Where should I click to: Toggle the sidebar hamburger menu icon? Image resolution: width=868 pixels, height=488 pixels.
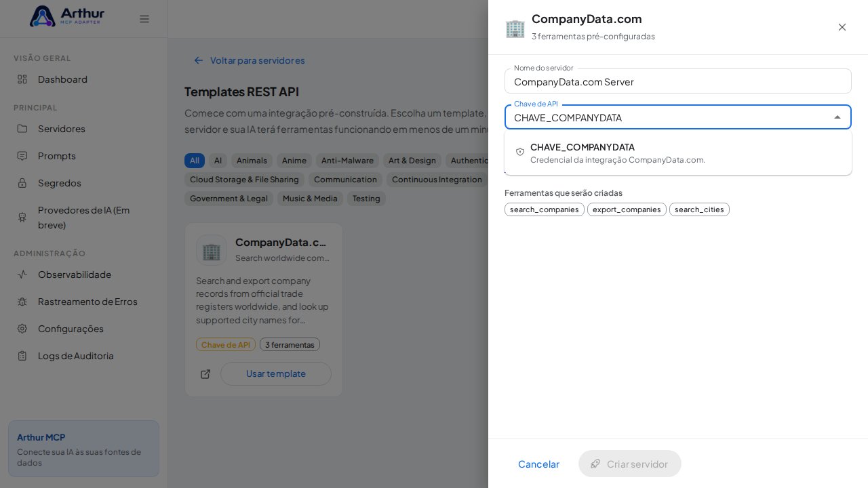point(144,19)
